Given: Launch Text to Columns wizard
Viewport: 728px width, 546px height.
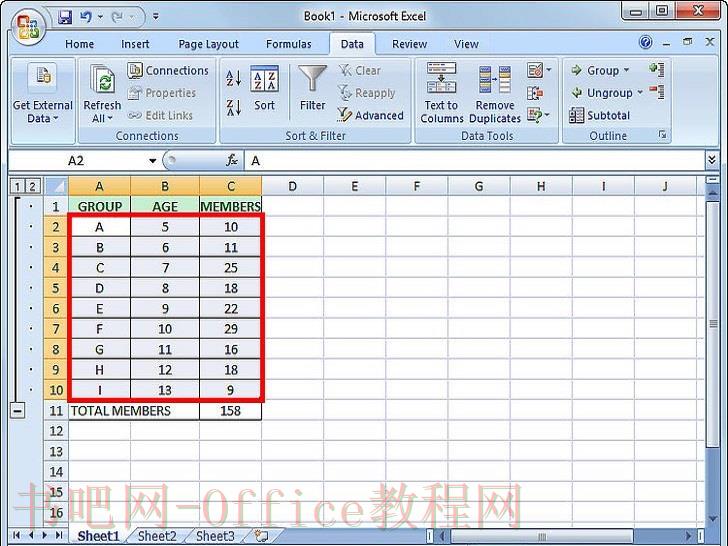Looking at the screenshot, I should [x=442, y=93].
